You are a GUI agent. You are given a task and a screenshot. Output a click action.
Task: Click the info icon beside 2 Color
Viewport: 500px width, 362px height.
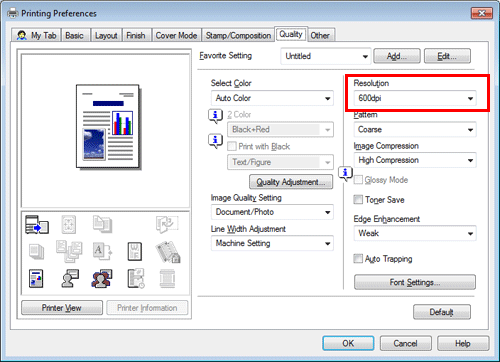(215, 116)
